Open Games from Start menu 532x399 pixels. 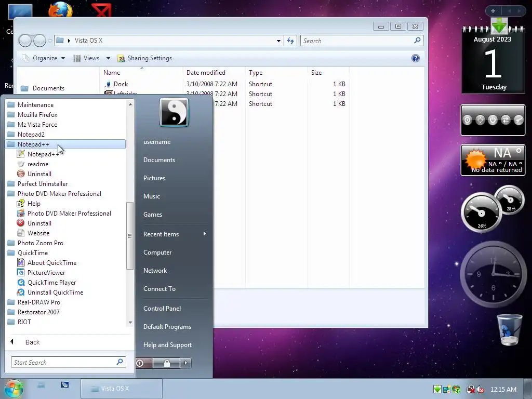[153, 215]
